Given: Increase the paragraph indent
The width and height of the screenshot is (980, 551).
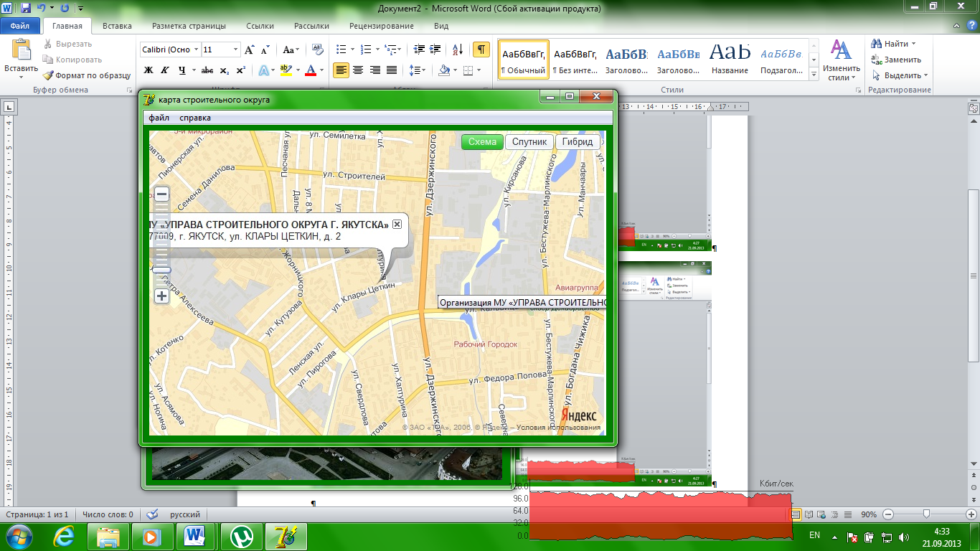Looking at the screenshot, I should [x=436, y=50].
